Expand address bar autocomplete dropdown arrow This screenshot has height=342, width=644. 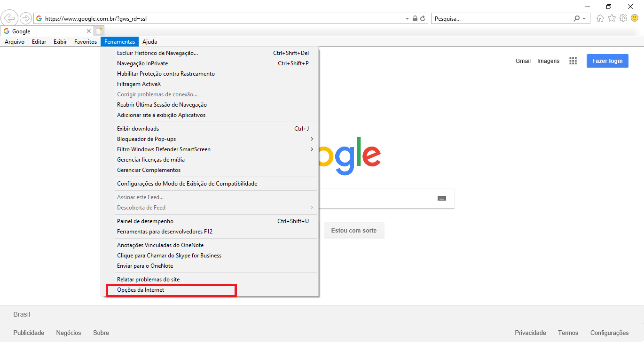click(x=407, y=19)
